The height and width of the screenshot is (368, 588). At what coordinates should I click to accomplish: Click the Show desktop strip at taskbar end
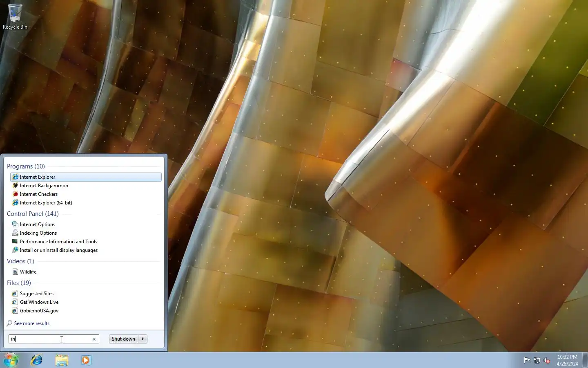tap(585, 360)
